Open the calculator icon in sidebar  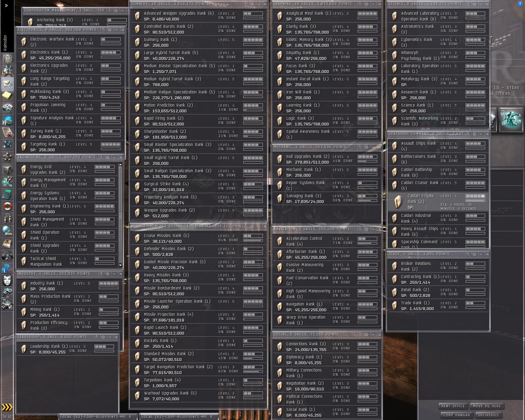(7, 194)
